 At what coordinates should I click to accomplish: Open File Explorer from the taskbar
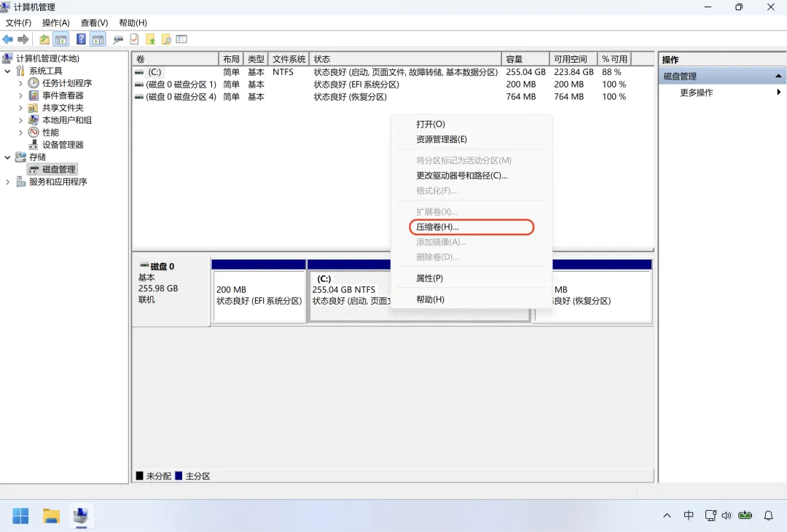[50, 515]
